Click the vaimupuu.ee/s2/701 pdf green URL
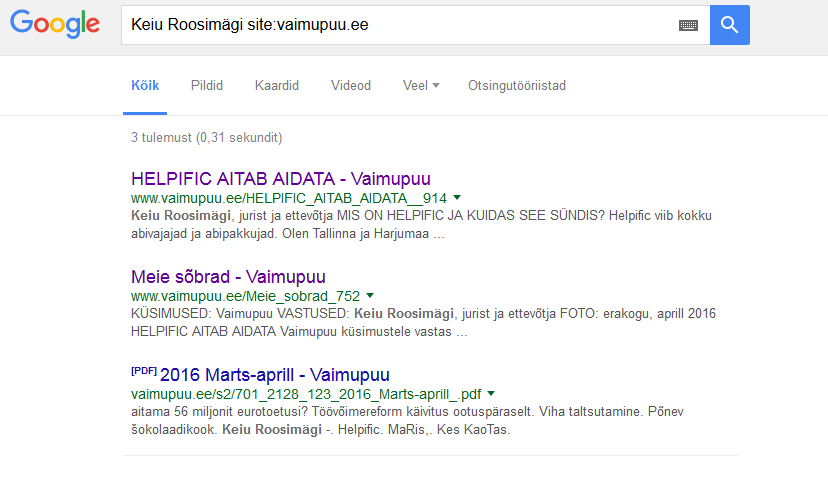The image size is (828, 493). pos(306,394)
